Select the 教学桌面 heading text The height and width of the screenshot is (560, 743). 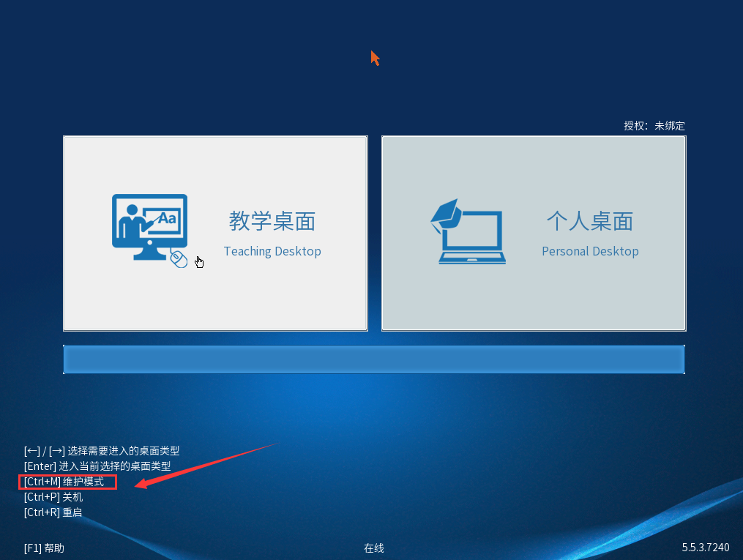coord(272,221)
